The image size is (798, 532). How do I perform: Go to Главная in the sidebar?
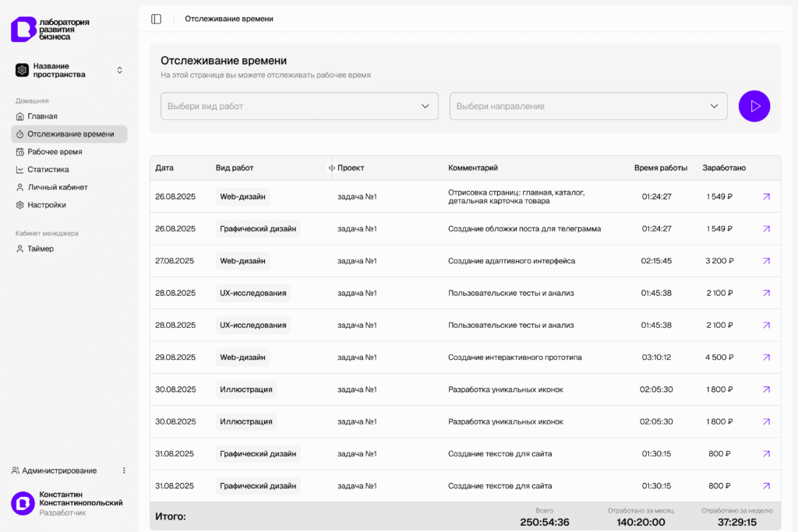[42, 116]
